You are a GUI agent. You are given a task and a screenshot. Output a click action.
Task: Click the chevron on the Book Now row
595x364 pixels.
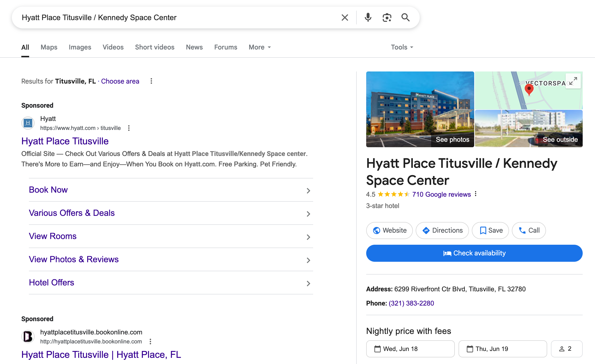click(308, 191)
